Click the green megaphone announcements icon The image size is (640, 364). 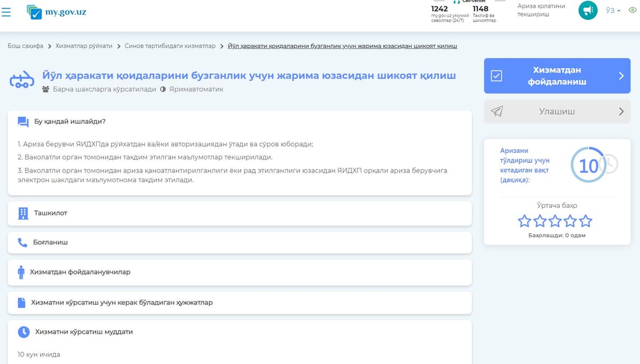point(588,11)
